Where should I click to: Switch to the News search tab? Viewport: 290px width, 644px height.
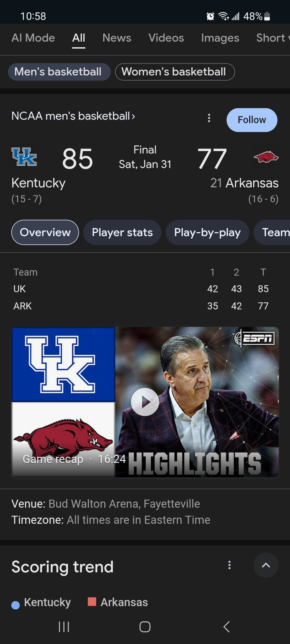[117, 38]
